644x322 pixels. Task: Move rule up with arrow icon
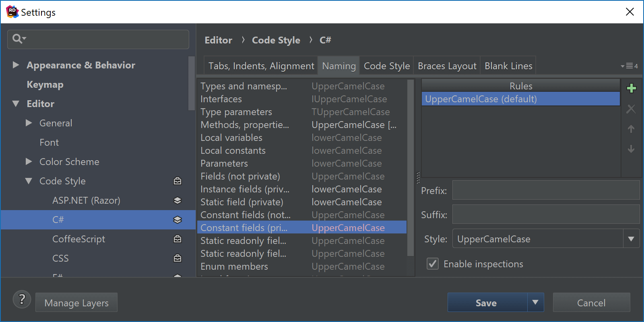631,129
